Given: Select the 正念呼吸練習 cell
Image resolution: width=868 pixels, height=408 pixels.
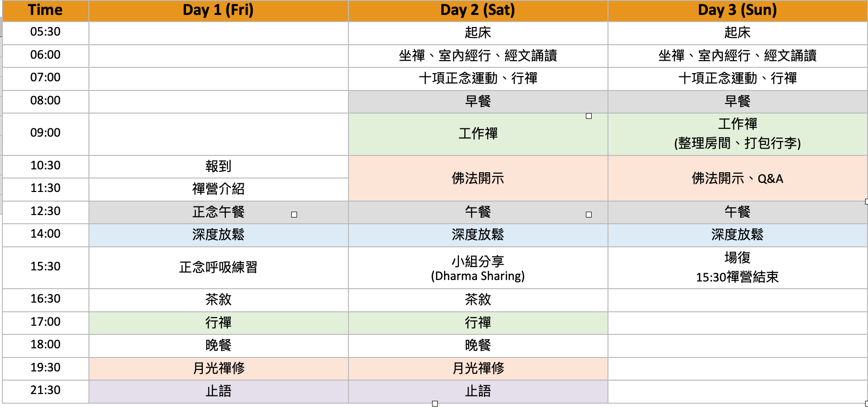Looking at the screenshot, I should coord(218,268).
